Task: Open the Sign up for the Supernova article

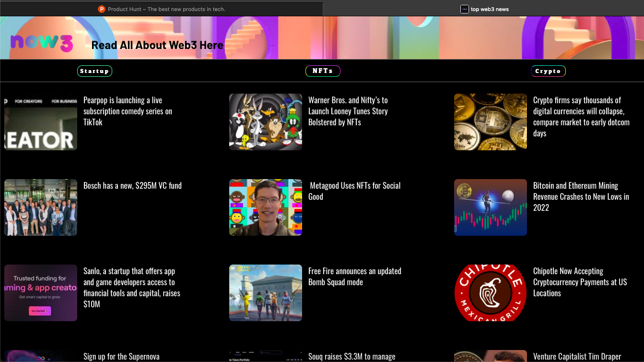Action: pyautogui.click(x=121, y=356)
